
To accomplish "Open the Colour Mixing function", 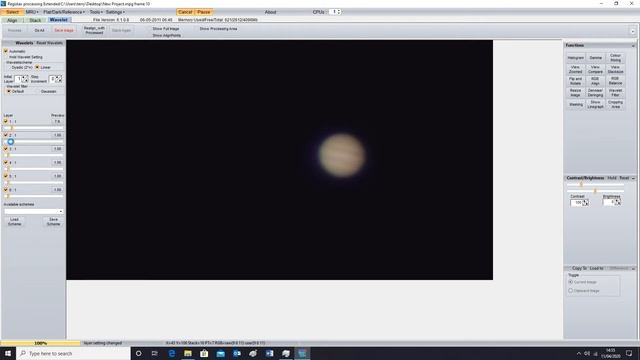I will pyautogui.click(x=615, y=58).
